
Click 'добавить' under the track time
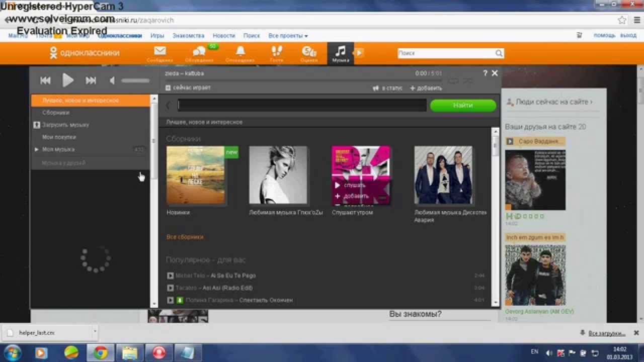(426, 88)
